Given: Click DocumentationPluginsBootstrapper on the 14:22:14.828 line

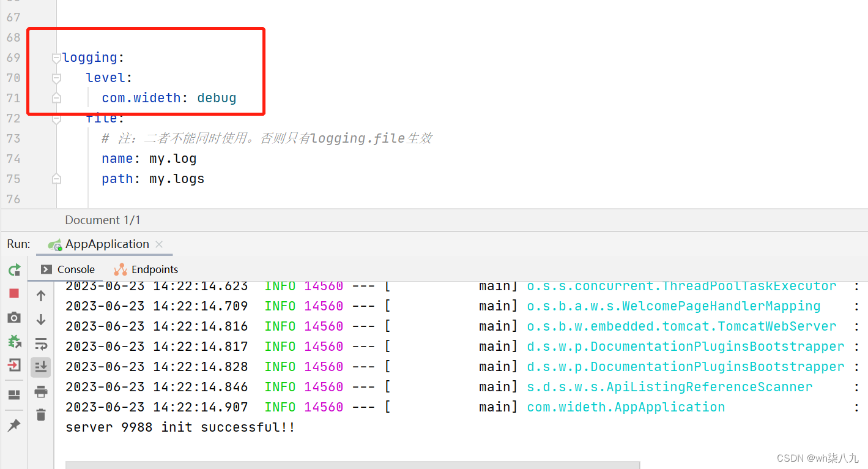Looking at the screenshot, I should tap(686, 367).
